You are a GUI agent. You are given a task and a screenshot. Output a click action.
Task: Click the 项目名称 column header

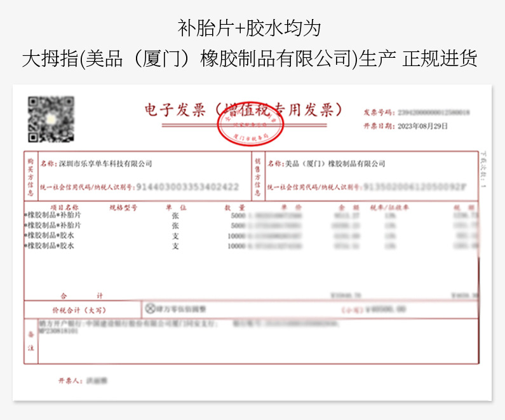pyautogui.click(x=64, y=207)
